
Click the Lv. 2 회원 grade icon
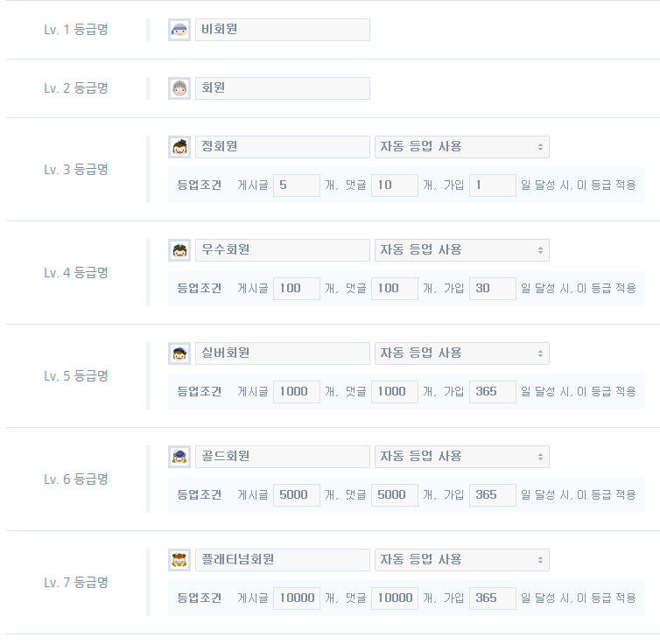(x=179, y=88)
